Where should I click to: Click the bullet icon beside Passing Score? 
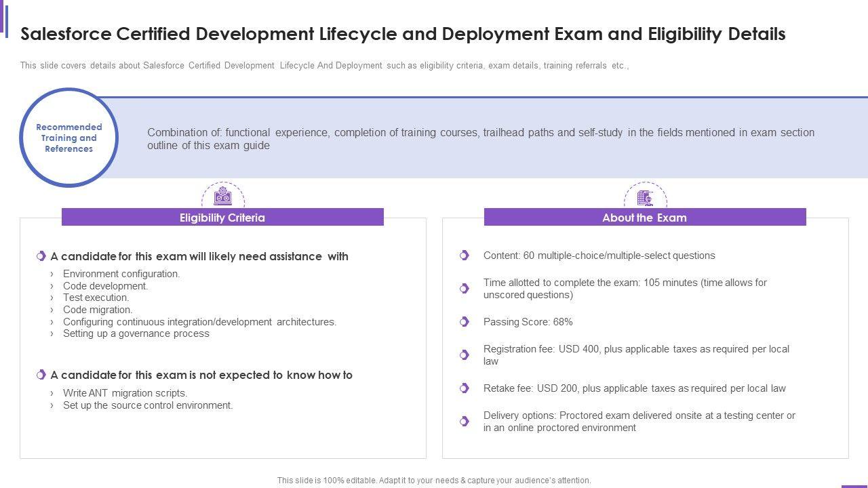coord(465,322)
